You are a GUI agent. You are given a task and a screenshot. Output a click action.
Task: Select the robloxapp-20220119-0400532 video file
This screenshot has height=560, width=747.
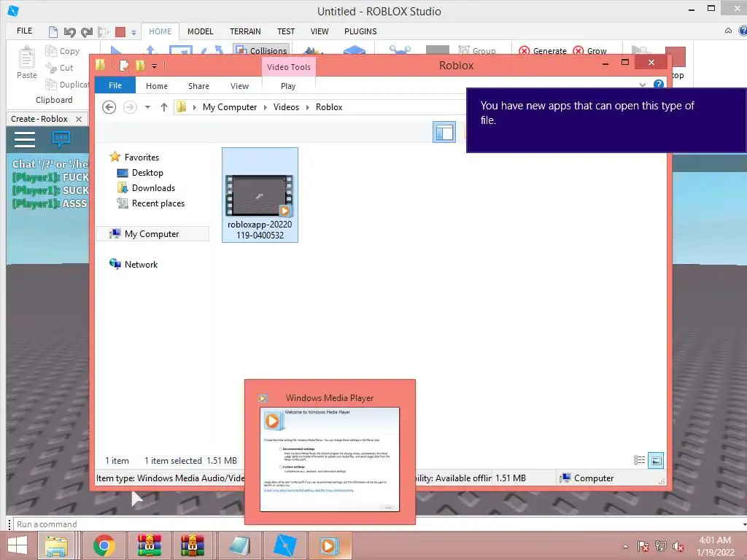[260, 195]
